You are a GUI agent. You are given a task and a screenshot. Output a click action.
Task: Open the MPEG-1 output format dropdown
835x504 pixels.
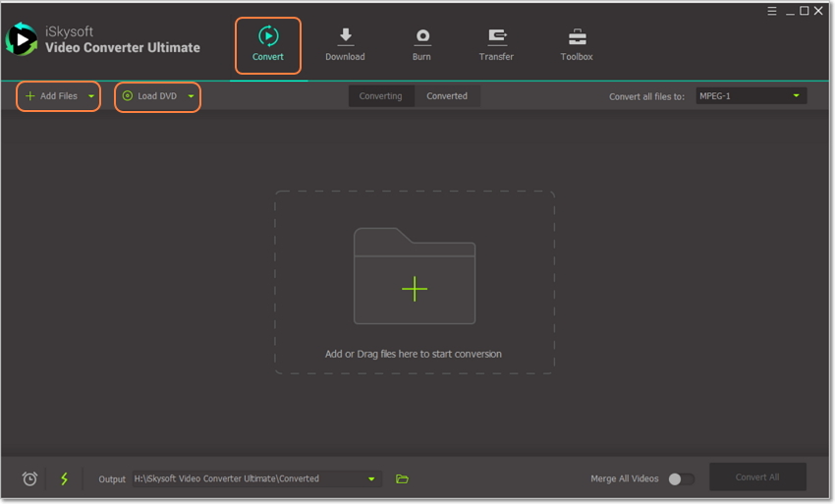[751, 96]
